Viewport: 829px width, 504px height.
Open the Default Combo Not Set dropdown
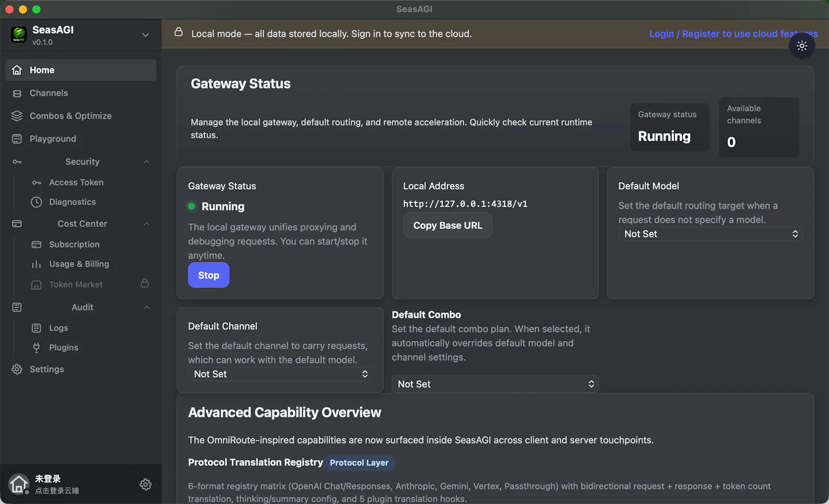[495, 384]
